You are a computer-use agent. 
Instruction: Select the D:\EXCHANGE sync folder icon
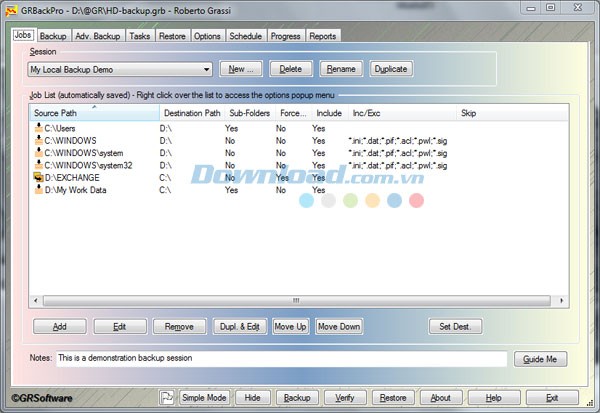[39, 177]
